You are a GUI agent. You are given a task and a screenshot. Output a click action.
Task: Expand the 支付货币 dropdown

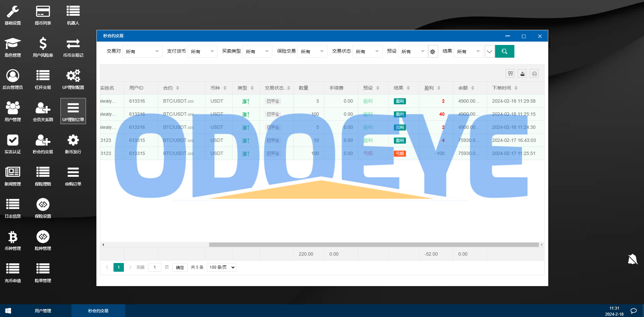(x=202, y=51)
